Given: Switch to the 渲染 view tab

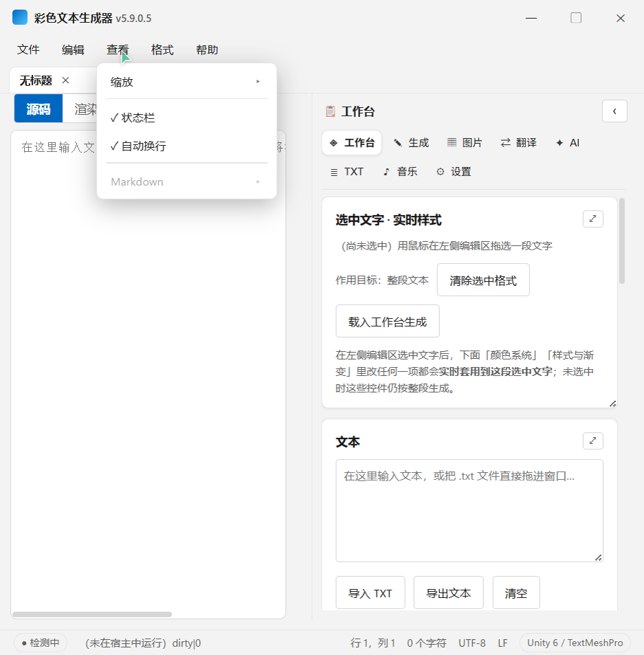Looking at the screenshot, I should coord(81,109).
